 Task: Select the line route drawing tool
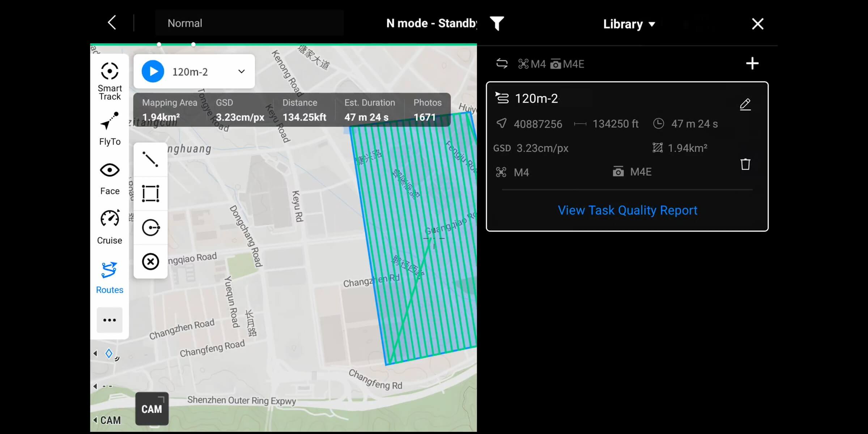(x=150, y=159)
